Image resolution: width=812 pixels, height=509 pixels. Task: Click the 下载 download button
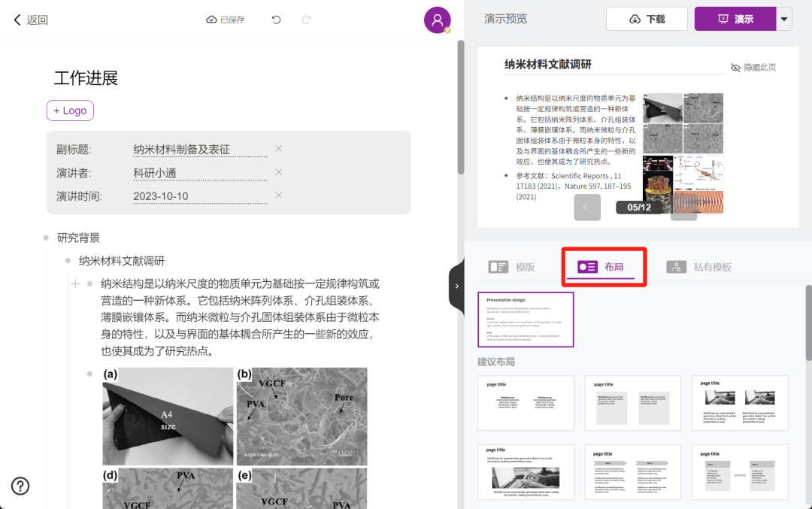tap(647, 19)
